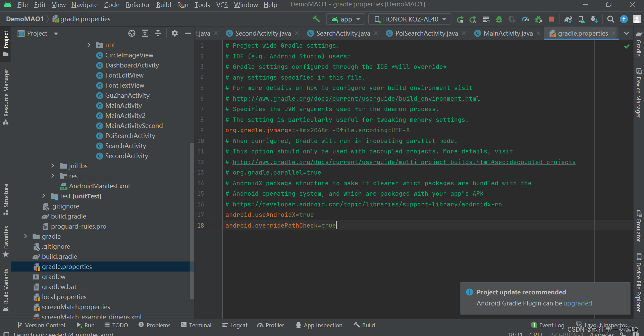
Task: Open Search Everywhere with the magnifier icon
Action: pyautogui.click(x=610, y=19)
